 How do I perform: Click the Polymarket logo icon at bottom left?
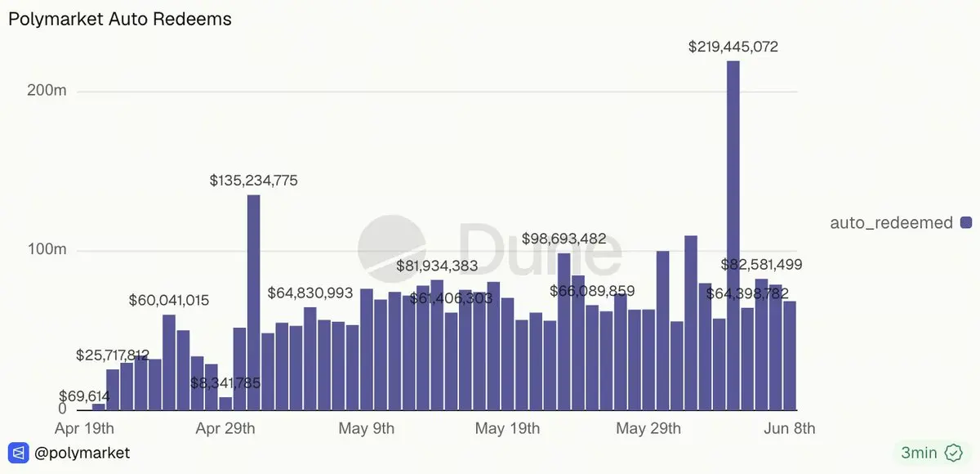(19, 453)
